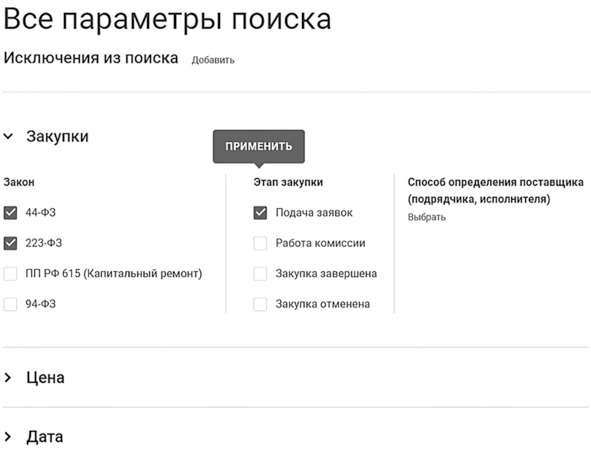591x449 pixels.
Task: Open the Дата section heading
Action: click(44, 437)
